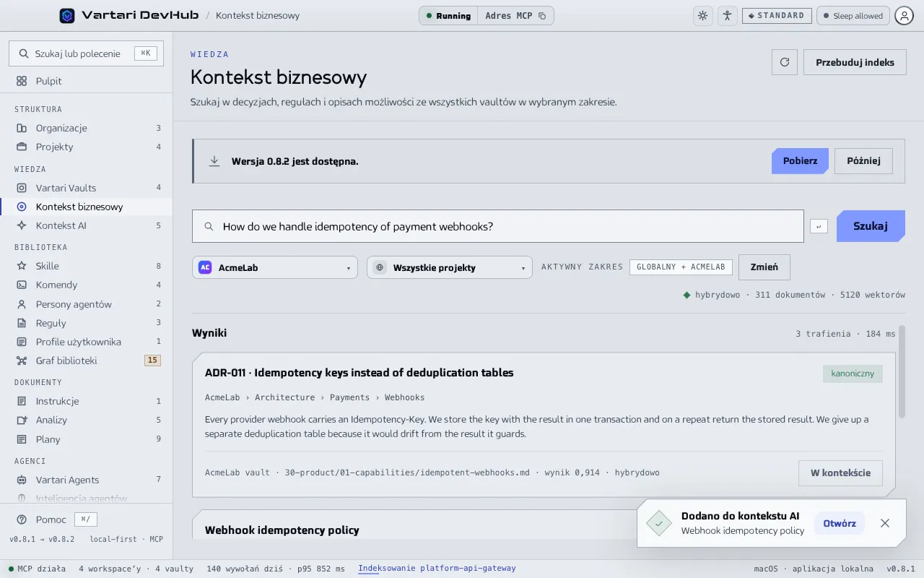Toggle the light theme sun icon
The image size is (924, 578).
click(702, 15)
